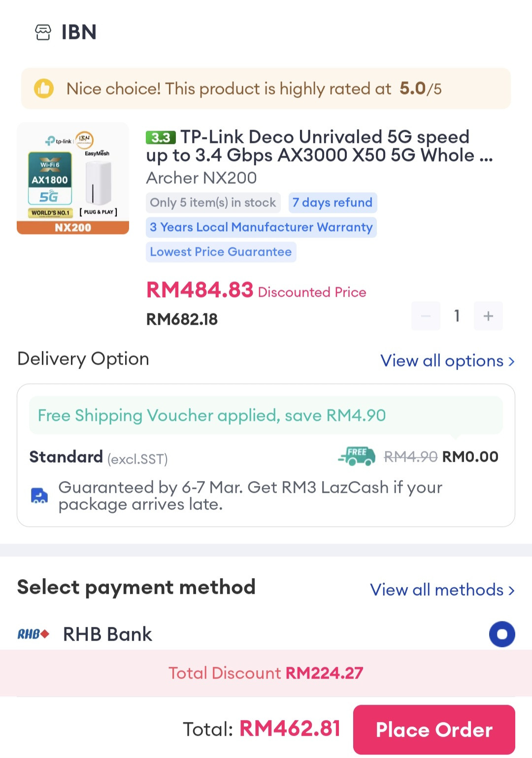
Task: Open the IBN store name
Action: (79, 33)
